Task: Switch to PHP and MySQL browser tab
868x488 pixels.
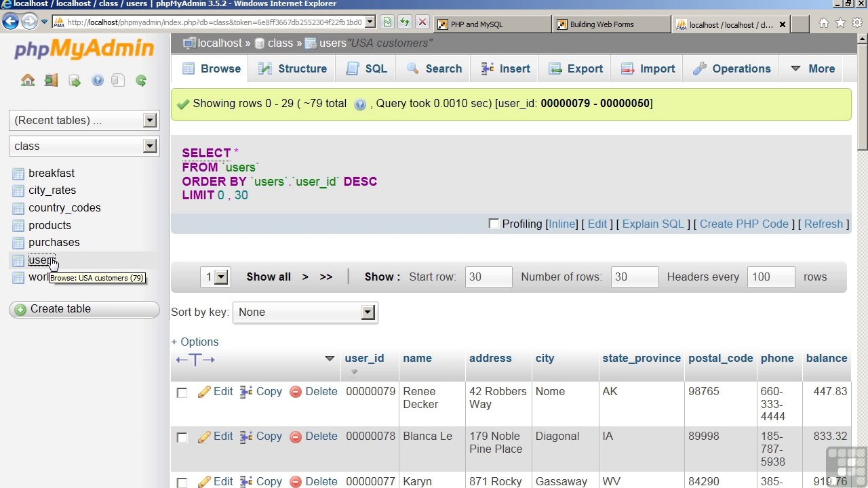Action: tap(492, 24)
